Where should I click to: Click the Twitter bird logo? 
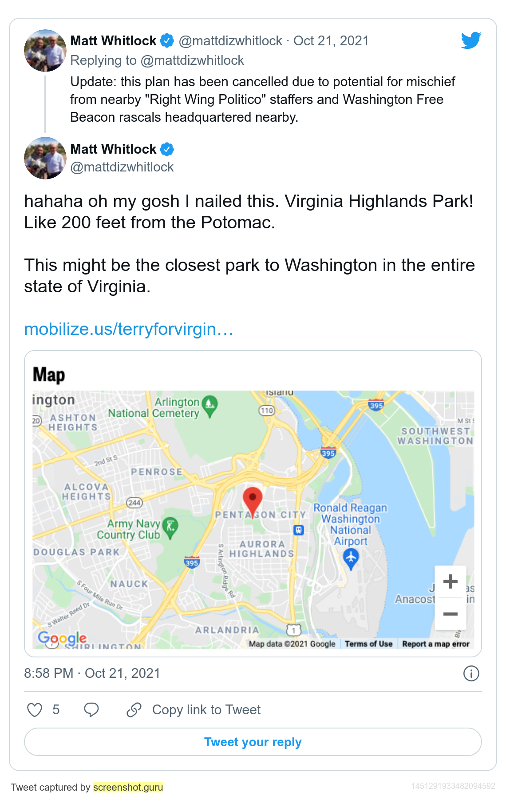(471, 40)
